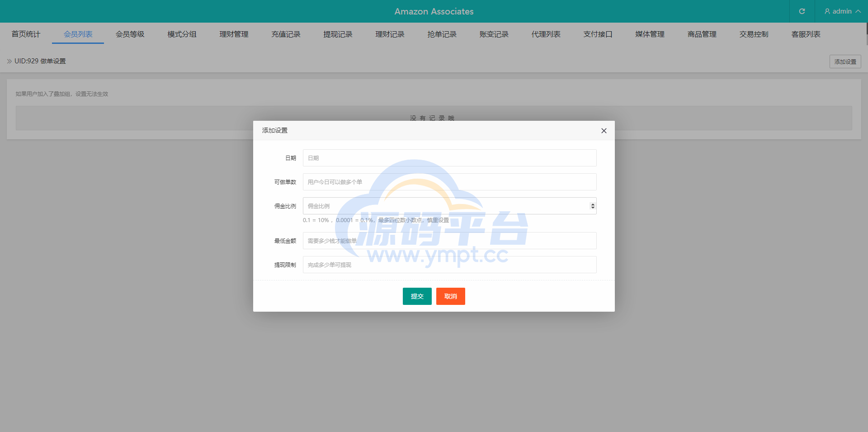Open the 充值记录 tab
The height and width of the screenshot is (432, 868).
pos(286,34)
